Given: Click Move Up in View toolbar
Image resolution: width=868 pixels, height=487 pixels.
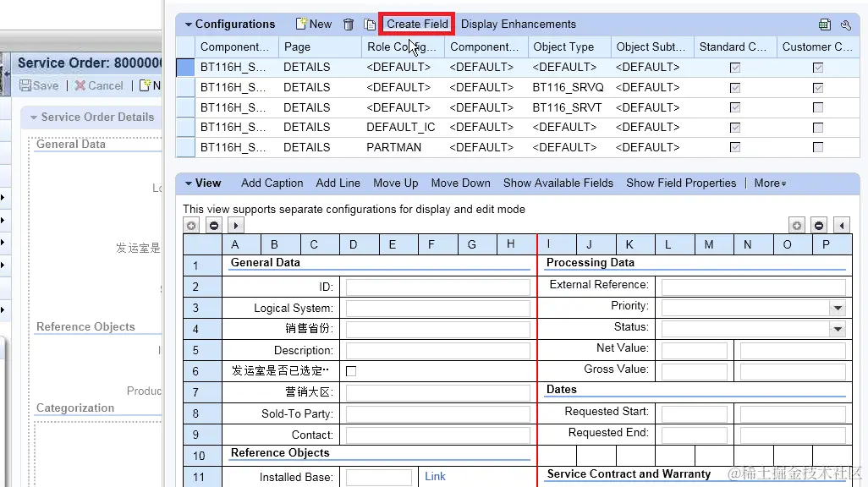Looking at the screenshot, I should tap(395, 183).
